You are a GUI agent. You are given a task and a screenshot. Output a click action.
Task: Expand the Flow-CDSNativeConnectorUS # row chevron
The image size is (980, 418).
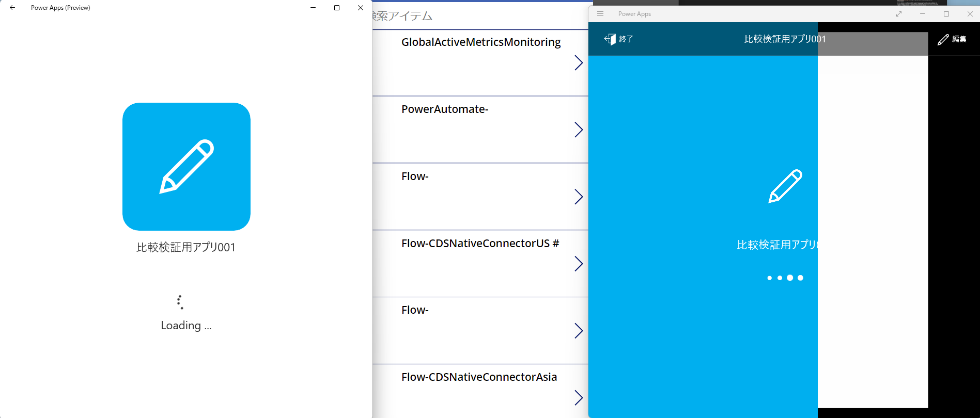click(x=579, y=264)
